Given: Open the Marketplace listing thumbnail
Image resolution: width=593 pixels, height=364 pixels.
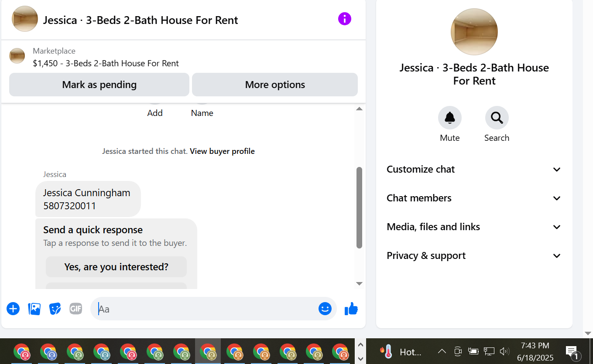Looking at the screenshot, I should tap(17, 56).
